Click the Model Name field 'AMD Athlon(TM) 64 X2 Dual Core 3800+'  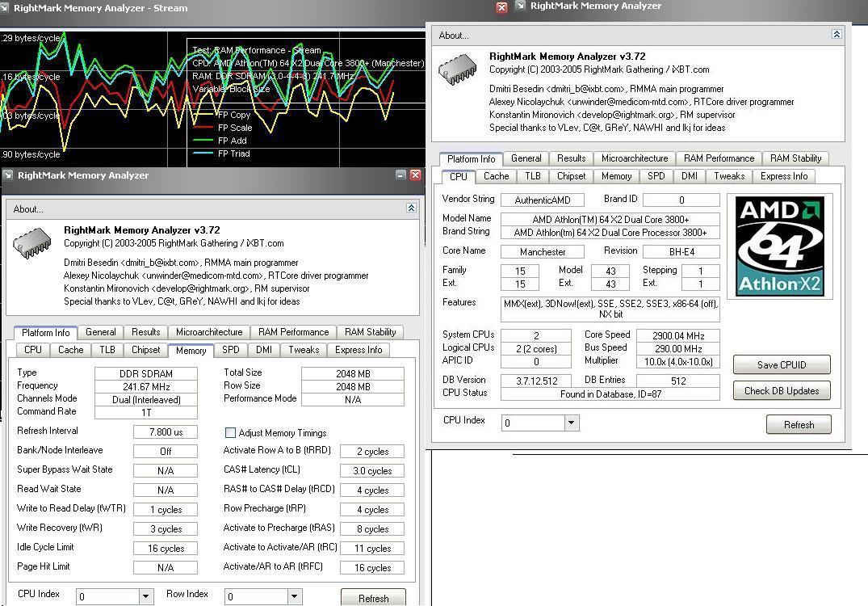(610, 219)
